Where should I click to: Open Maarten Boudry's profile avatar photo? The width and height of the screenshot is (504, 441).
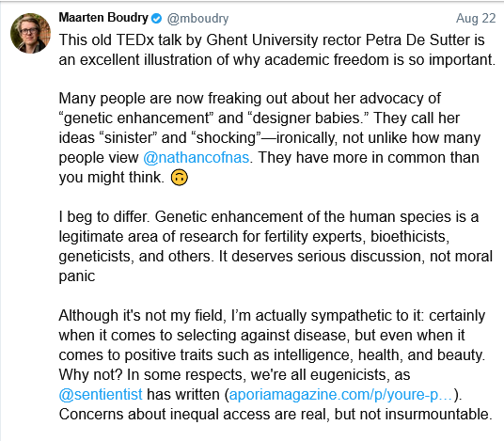[x=30, y=33]
